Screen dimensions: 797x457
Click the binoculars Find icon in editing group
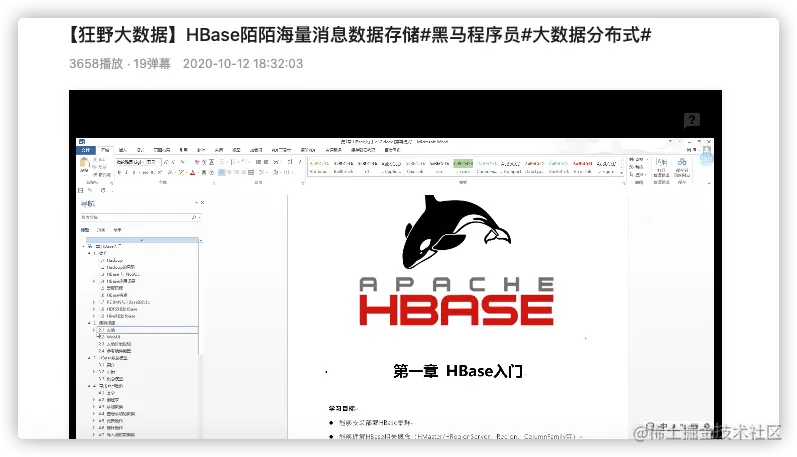click(632, 160)
